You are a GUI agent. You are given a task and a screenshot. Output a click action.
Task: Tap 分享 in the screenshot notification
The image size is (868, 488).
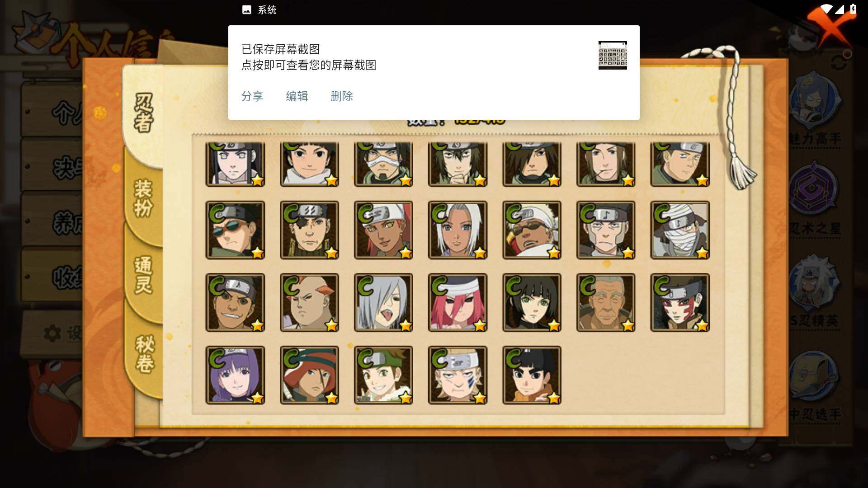(x=252, y=96)
